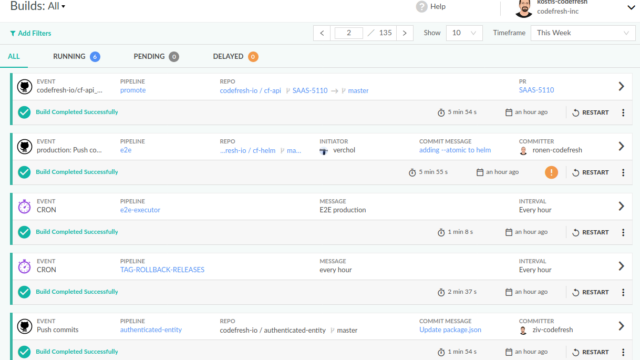Open the e2e pipeline link
This screenshot has width=640, height=360.
[x=126, y=150]
